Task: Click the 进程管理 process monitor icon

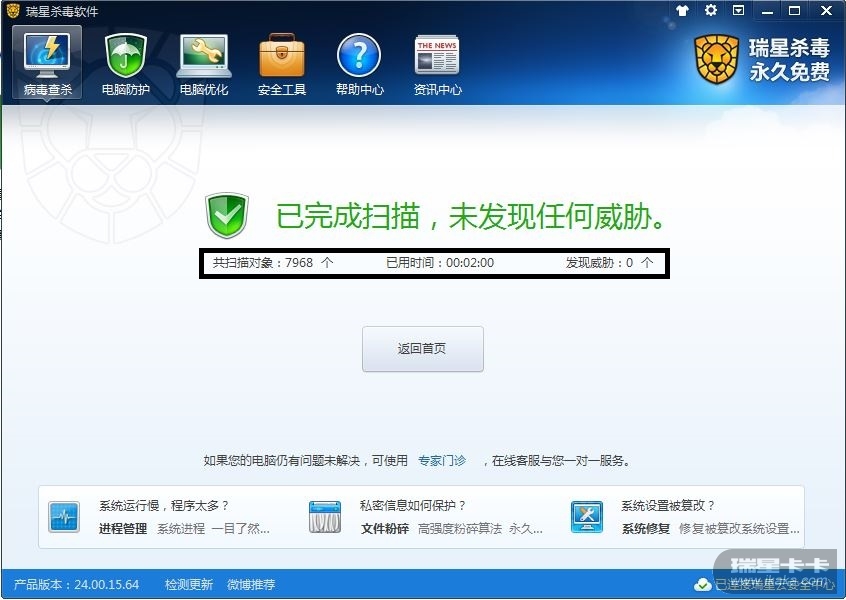Action: coord(64,516)
